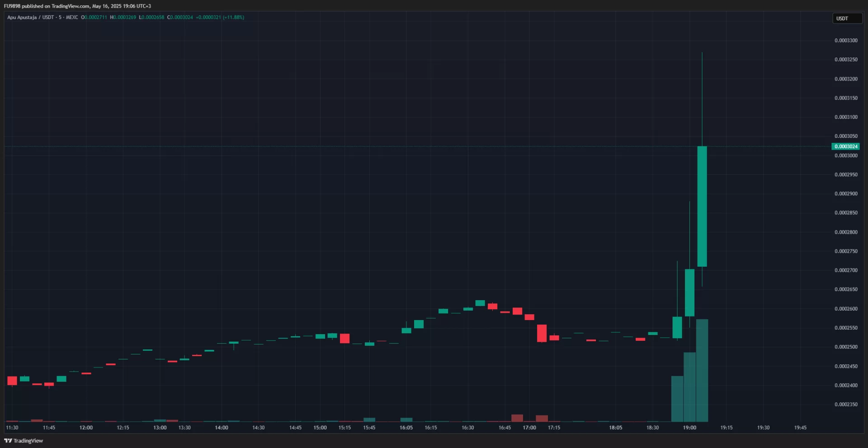This screenshot has height=448, width=868.
Task: Click the 0.0002500 price scale label
Action: (x=845, y=347)
